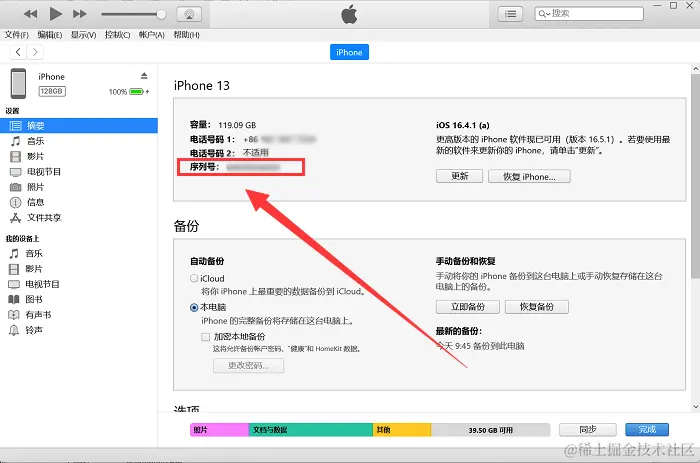The image size is (700, 463).
Task: Click the 更新 button
Action: coord(459,176)
